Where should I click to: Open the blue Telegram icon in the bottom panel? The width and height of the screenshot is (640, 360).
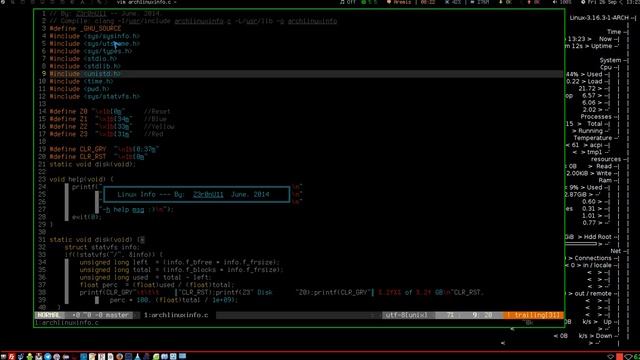(48, 357)
